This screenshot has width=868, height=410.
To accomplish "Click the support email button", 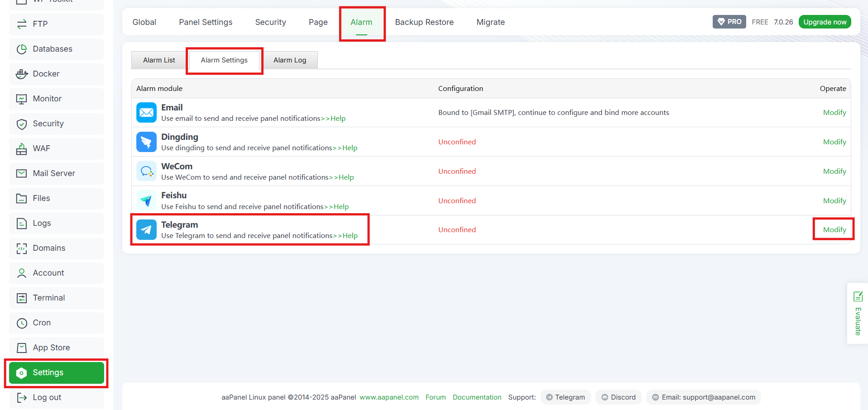I will tap(704, 397).
